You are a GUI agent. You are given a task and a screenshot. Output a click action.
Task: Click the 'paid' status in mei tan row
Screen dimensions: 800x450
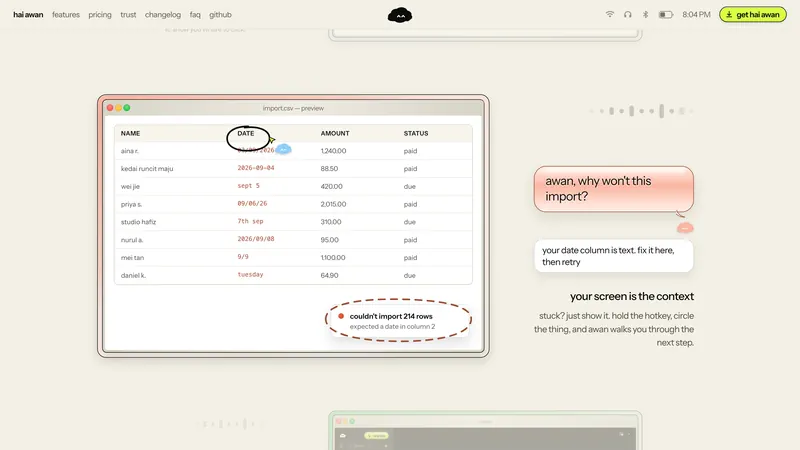click(x=410, y=258)
